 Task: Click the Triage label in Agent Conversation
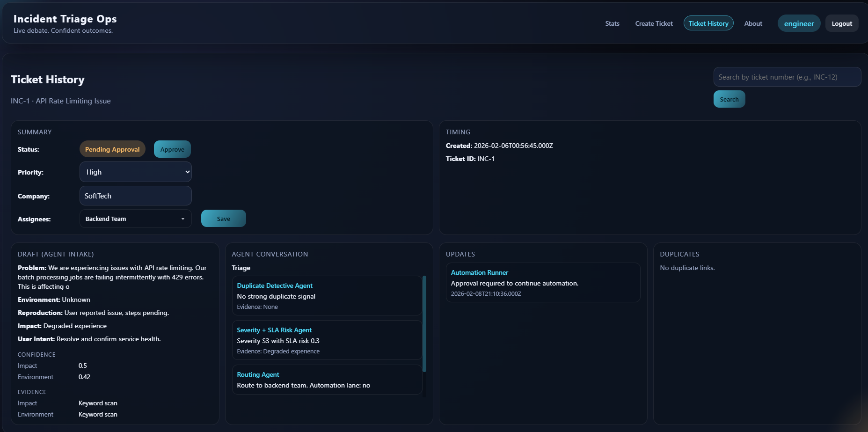pos(241,268)
